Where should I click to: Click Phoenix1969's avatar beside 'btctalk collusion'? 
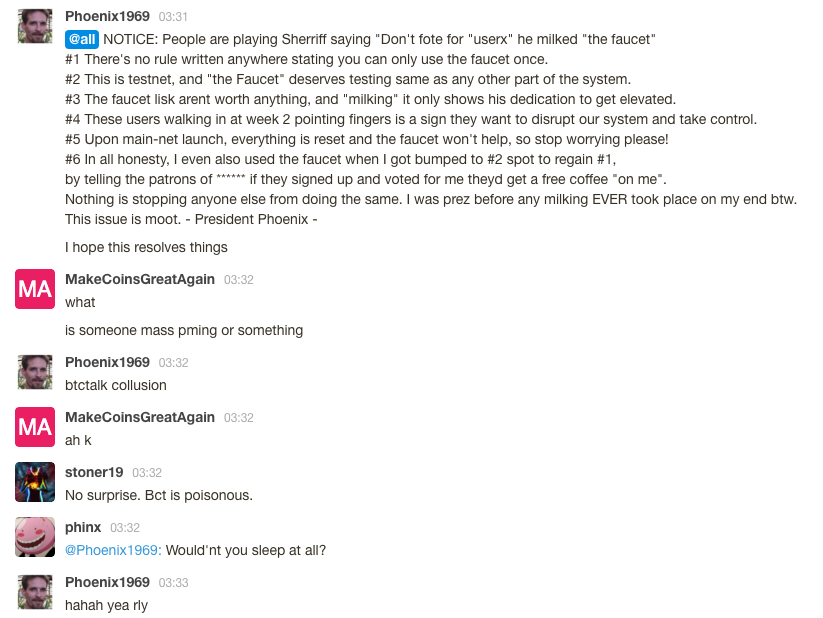click(x=35, y=372)
